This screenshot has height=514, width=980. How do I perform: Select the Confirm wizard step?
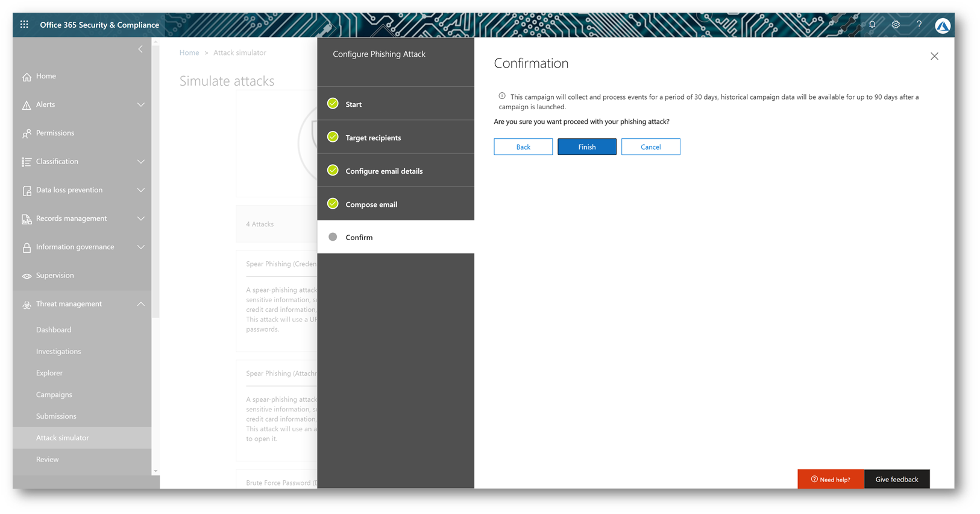tap(396, 237)
